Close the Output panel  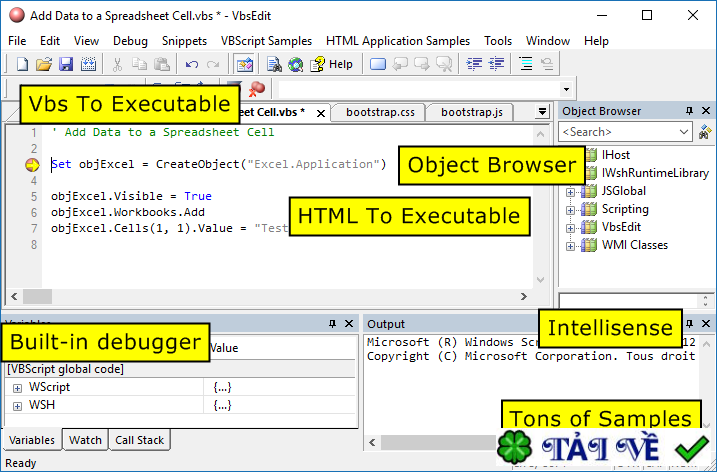pyautogui.click(x=706, y=324)
